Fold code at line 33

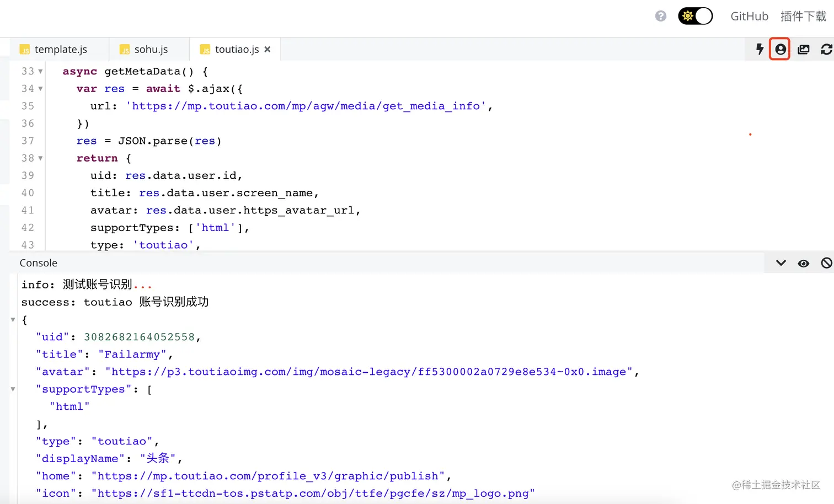tap(40, 71)
